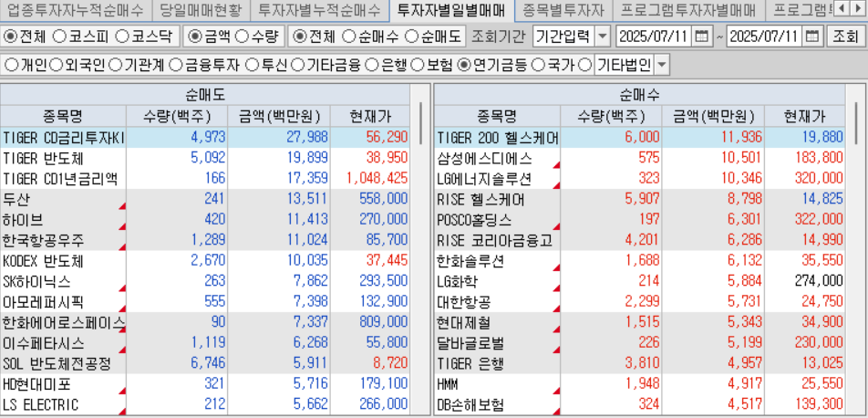Select 전체 market radio button
Screen dimensions: 868x418
[x=11, y=37]
